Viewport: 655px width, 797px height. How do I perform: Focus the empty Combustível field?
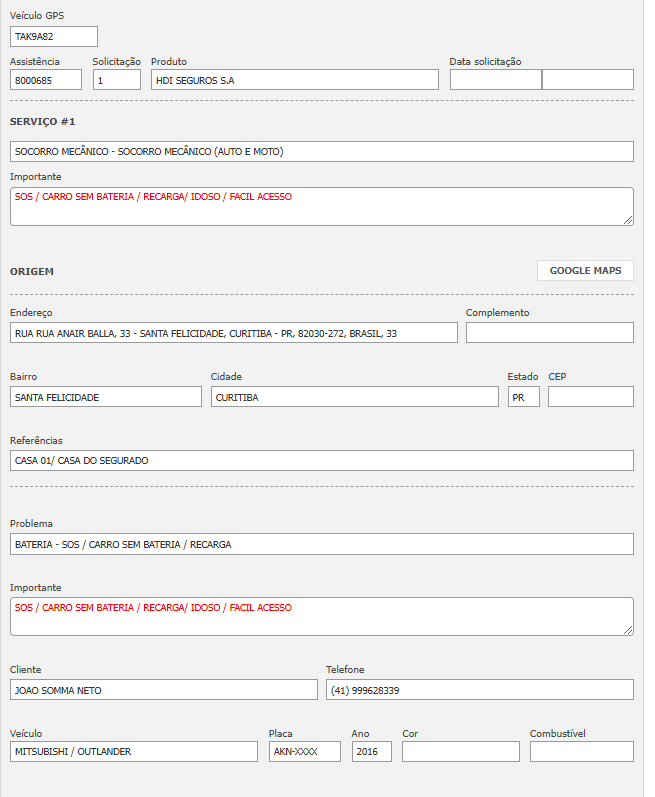point(581,752)
